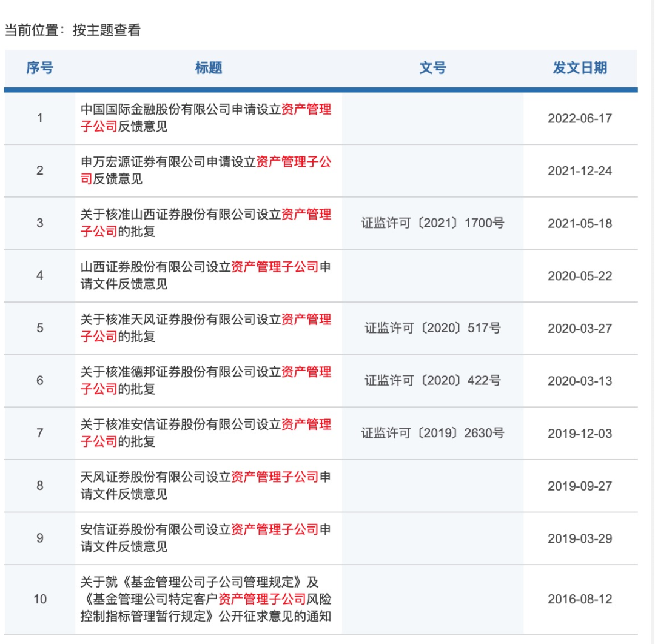The height and width of the screenshot is (644, 655).
Task: Click the date 2019-12-03
Action: coord(580,434)
